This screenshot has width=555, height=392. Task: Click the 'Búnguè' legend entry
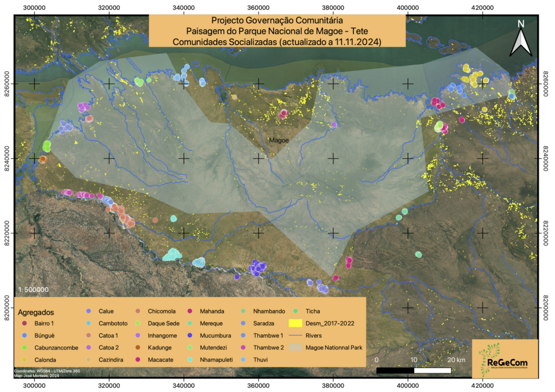click(39, 336)
